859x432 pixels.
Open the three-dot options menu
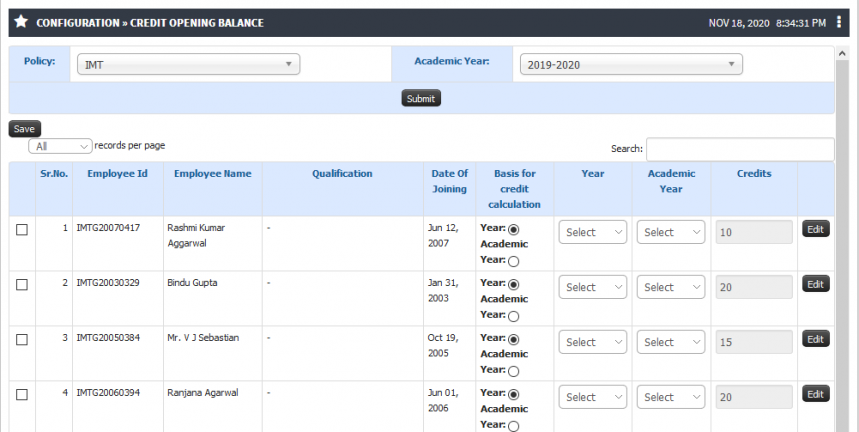(x=839, y=22)
